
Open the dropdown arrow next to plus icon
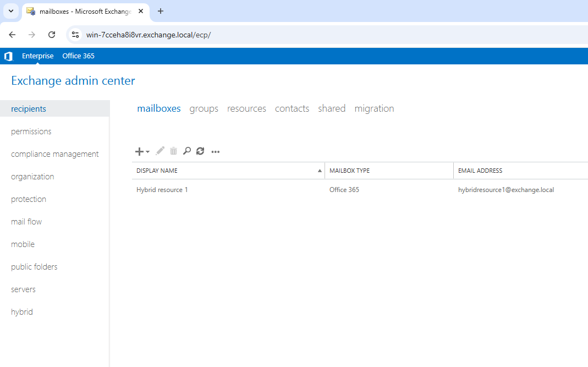[148, 152]
